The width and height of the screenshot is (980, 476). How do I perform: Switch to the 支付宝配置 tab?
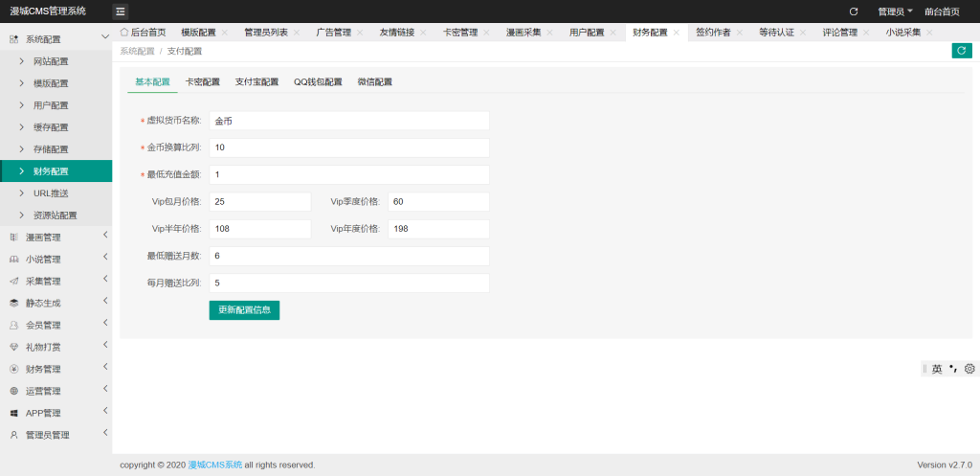coord(256,82)
